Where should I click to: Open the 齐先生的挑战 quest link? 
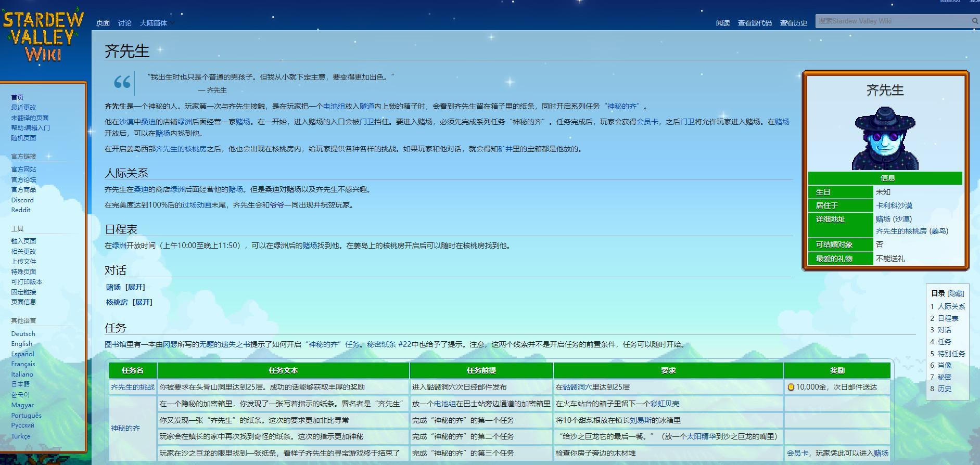pyautogui.click(x=132, y=387)
